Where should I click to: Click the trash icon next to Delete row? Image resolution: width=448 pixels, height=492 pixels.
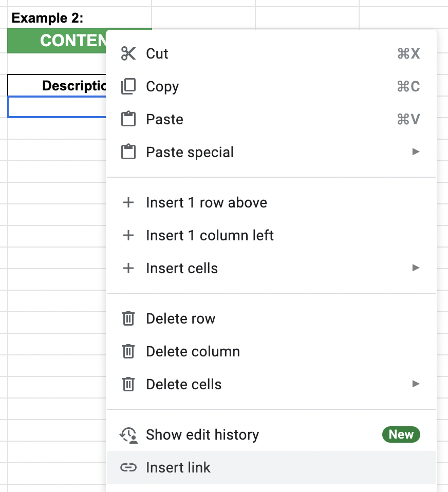128,318
